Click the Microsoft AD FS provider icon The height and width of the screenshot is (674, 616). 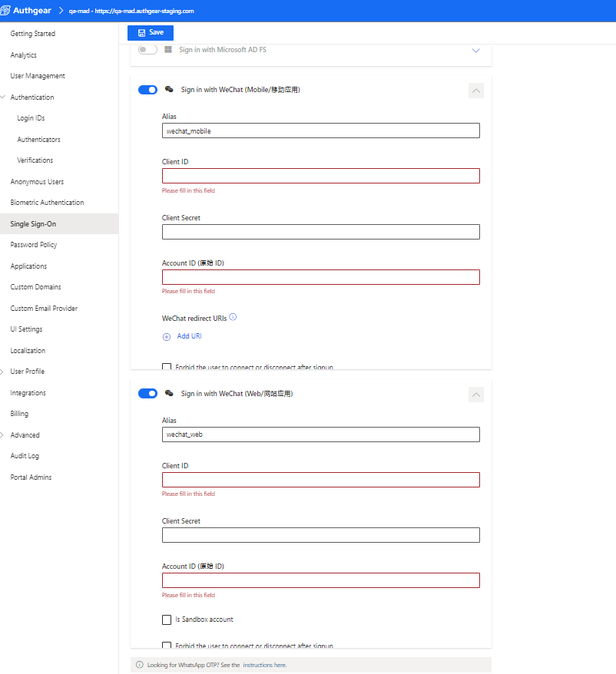[x=167, y=49]
